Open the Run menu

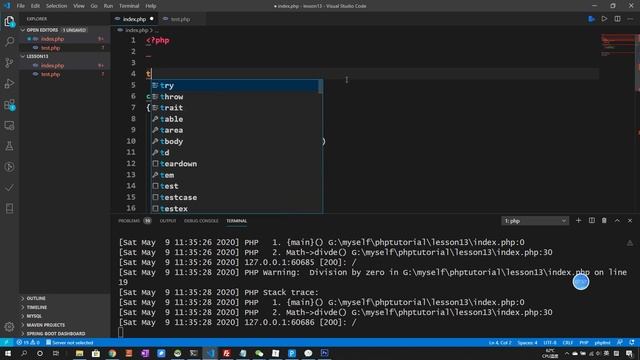pos(108,6)
